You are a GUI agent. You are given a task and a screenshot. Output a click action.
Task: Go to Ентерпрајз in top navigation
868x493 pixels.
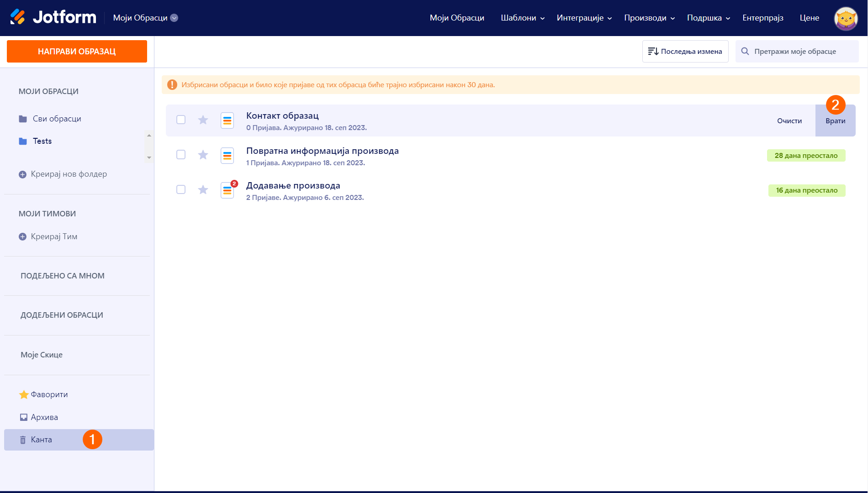762,18
